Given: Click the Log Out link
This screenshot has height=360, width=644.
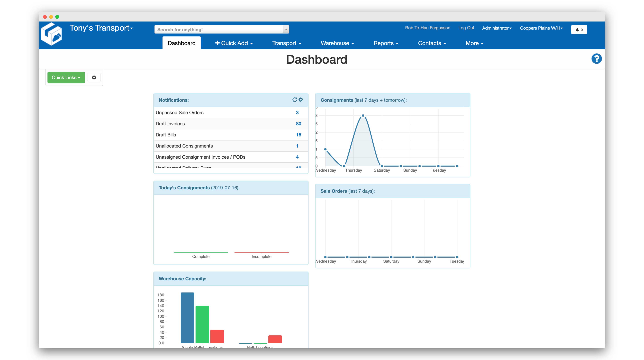Looking at the screenshot, I should coord(466,28).
